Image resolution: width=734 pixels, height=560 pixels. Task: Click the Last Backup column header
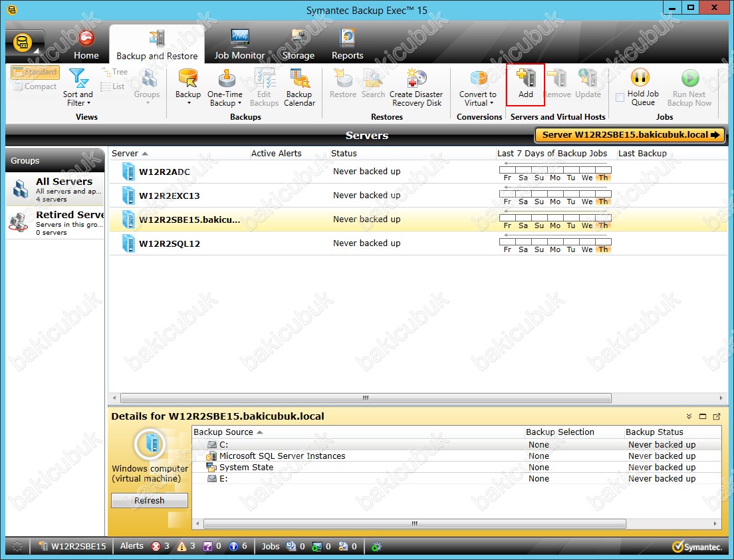672,153
